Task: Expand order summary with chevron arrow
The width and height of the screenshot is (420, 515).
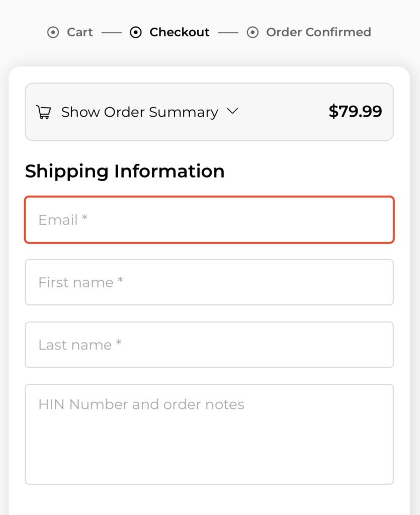Action: pyautogui.click(x=232, y=111)
